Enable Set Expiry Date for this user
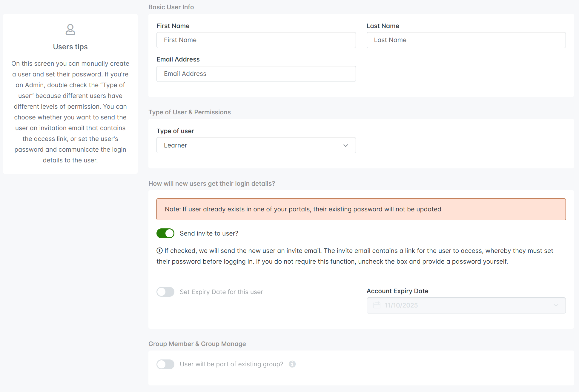 point(165,292)
